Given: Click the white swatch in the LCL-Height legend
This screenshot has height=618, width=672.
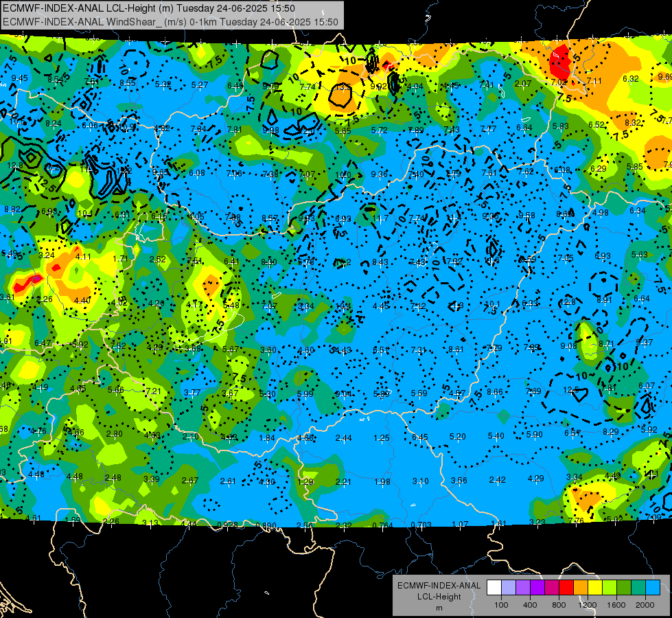Looking at the screenshot, I should click(x=494, y=588).
